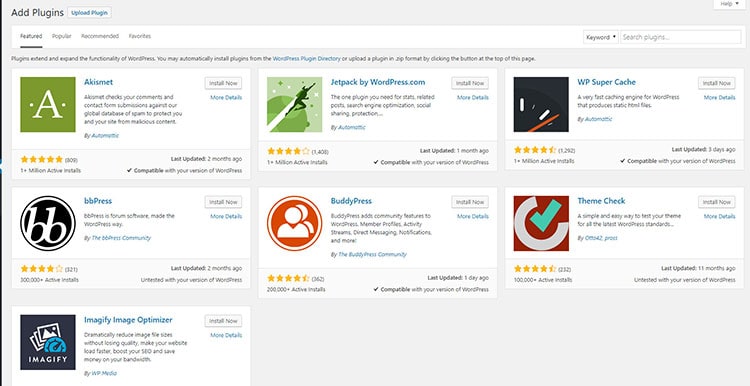Install the Theme Check plugin
Screen dimensions: 750x386
(x=717, y=202)
